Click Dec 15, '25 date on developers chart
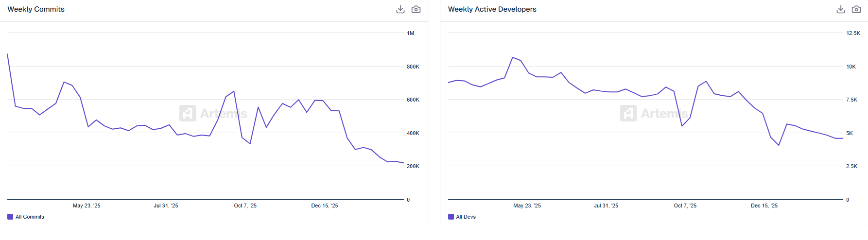The image size is (868, 240). (764, 206)
